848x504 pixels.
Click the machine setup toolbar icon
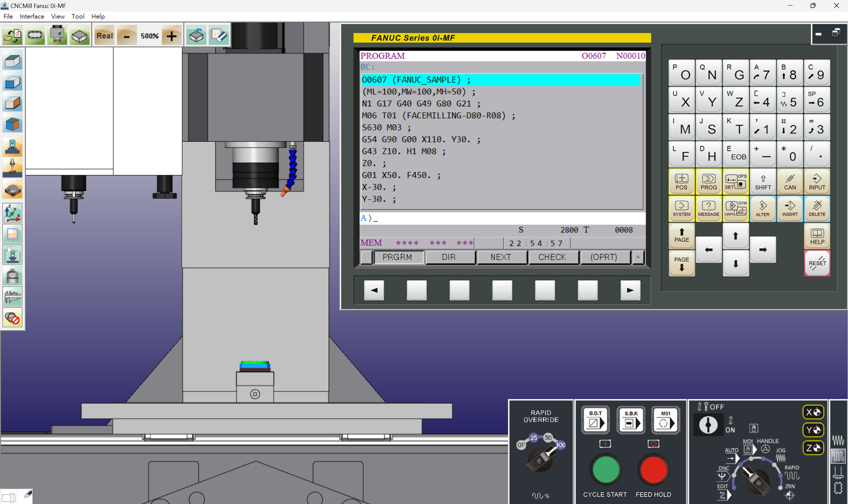pos(57,36)
